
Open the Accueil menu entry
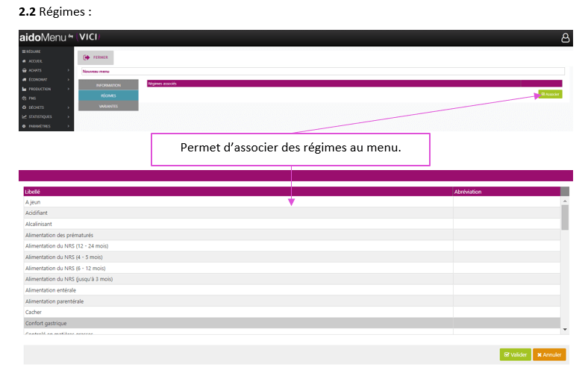tap(36, 60)
